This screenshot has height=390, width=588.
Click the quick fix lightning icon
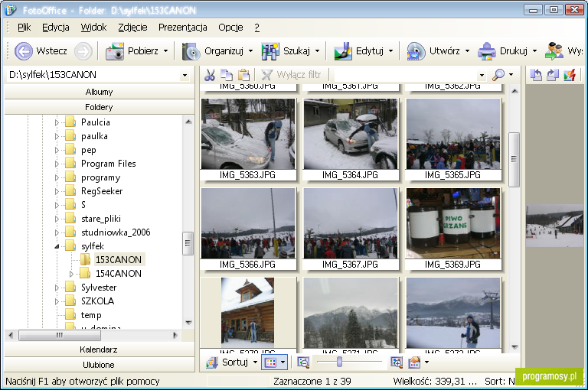[x=570, y=75]
